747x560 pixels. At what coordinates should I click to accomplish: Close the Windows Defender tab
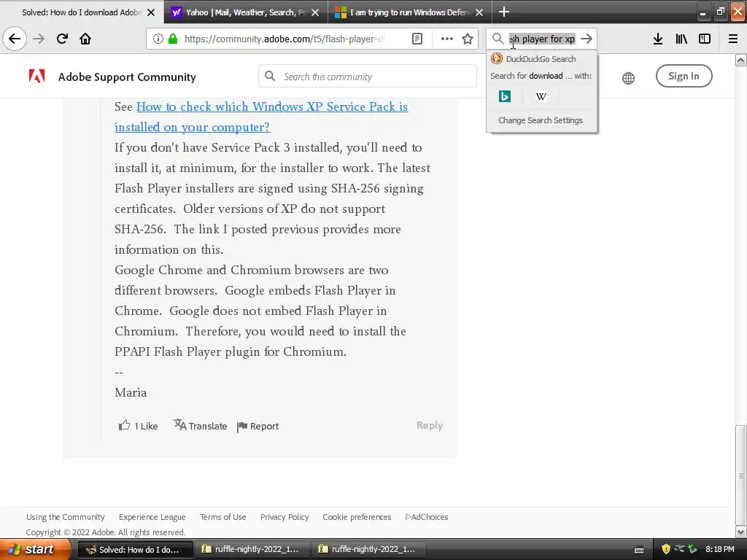(479, 12)
